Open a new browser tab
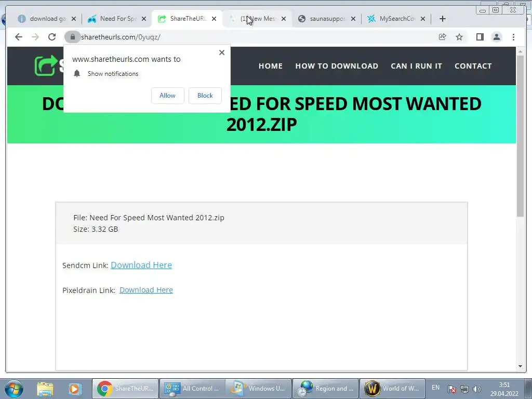This screenshot has height=399, width=532. click(443, 19)
